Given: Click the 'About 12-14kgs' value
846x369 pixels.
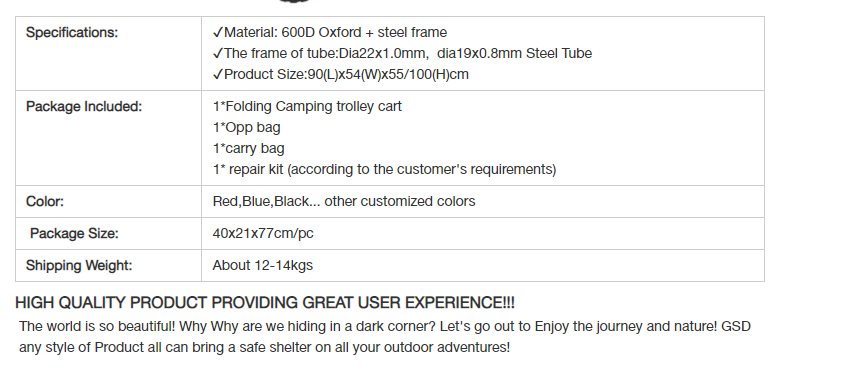Looking at the screenshot, I should pyautogui.click(x=263, y=265).
